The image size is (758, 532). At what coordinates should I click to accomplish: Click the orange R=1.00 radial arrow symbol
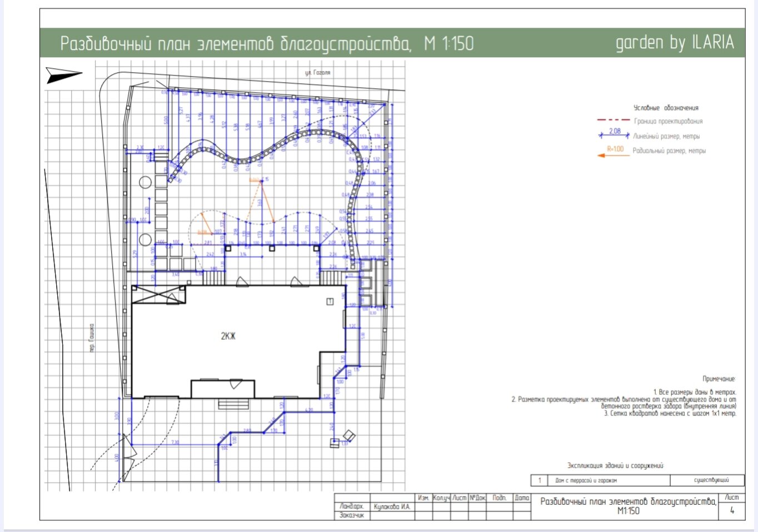[x=613, y=152]
